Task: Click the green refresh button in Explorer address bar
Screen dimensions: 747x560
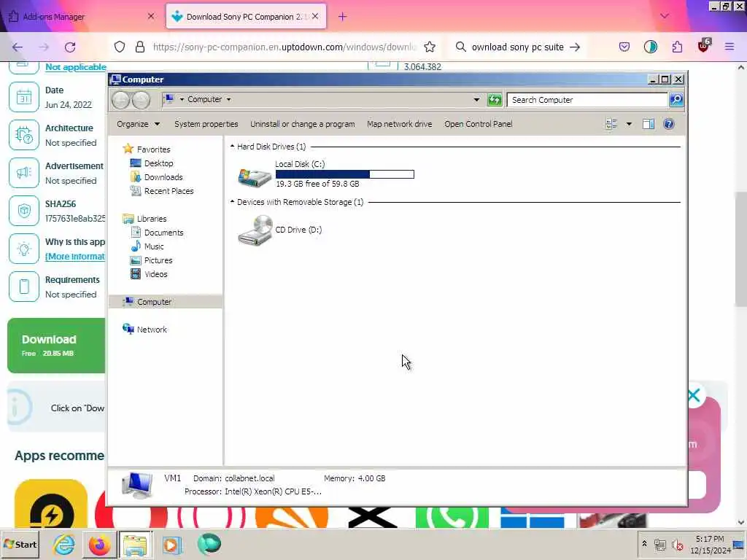Action: [x=495, y=99]
